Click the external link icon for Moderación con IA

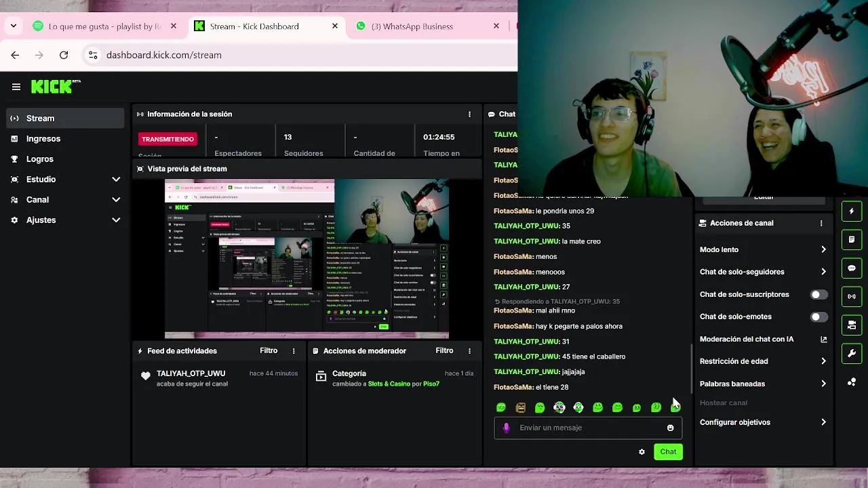pos(824,340)
